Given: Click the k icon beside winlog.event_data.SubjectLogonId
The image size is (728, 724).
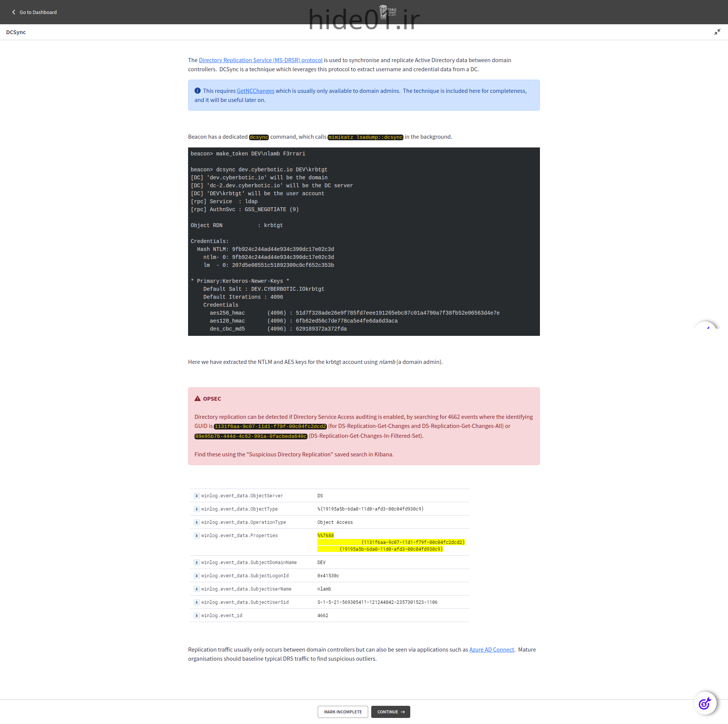Looking at the screenshot, I should pyautogui.click(x=197, y=576).
